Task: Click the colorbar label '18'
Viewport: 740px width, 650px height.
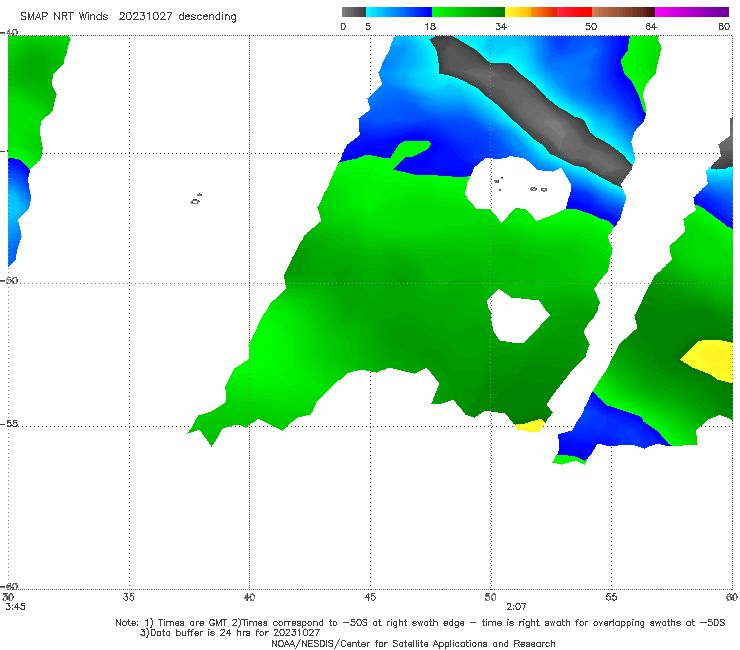Action: click(x=430, y=27)
